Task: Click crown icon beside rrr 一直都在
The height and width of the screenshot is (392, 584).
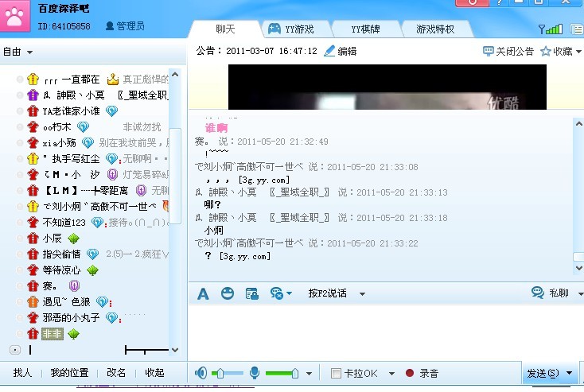Action: (112, 80)
